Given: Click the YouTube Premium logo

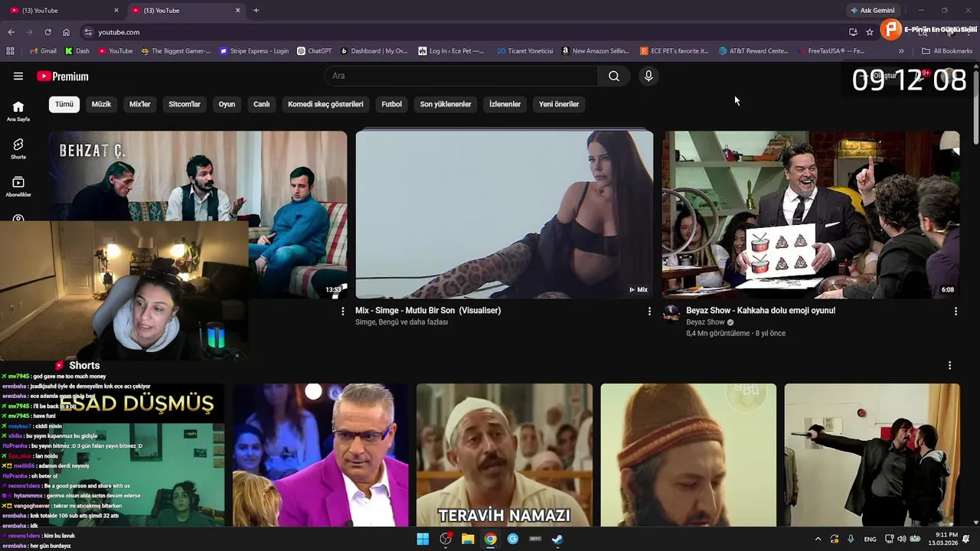Looking at the screenshot, I should pos(63,76).
